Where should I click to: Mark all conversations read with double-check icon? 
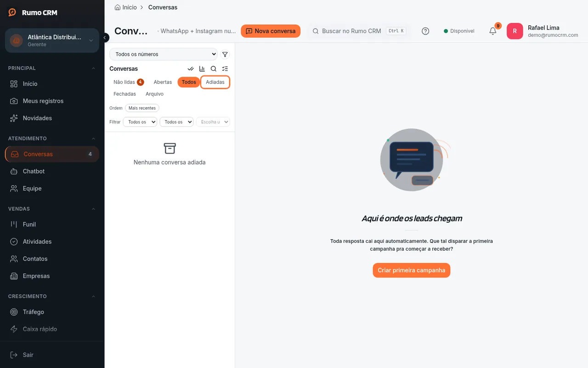[x=191, y=69]
